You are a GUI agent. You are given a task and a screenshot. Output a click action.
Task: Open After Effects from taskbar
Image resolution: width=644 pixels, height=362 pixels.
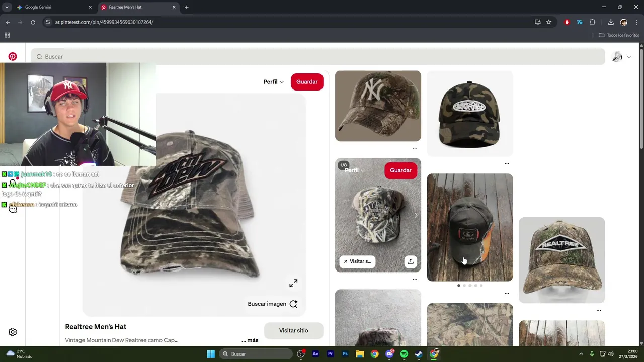(x=315, y=354)
